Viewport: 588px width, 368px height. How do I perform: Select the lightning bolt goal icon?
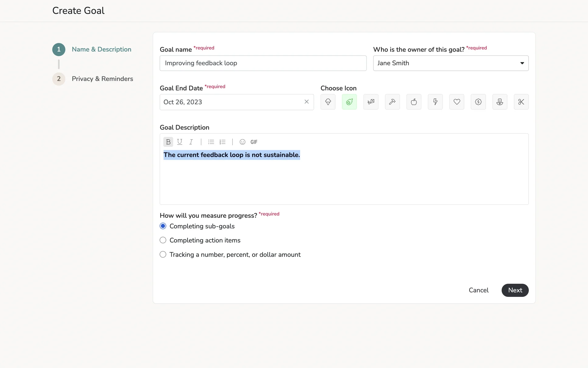[x=435, y=102]
